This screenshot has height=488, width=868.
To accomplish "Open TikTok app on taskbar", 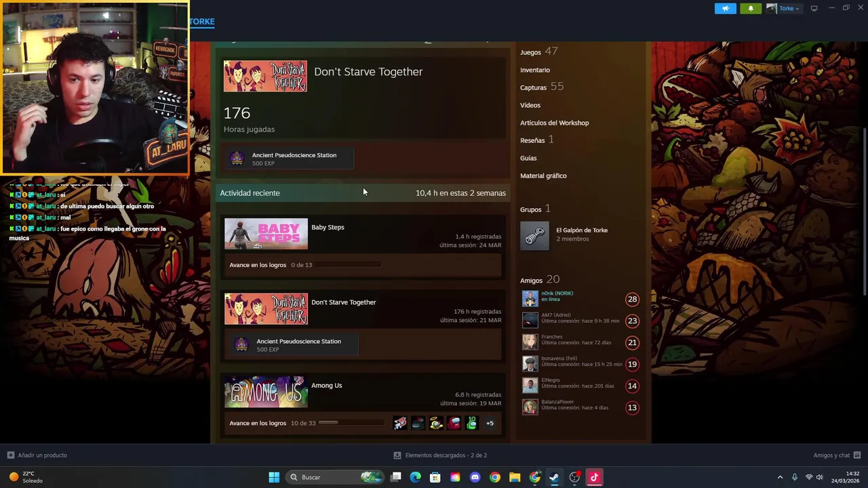I will pyautogui.click(x=594, y=477).
